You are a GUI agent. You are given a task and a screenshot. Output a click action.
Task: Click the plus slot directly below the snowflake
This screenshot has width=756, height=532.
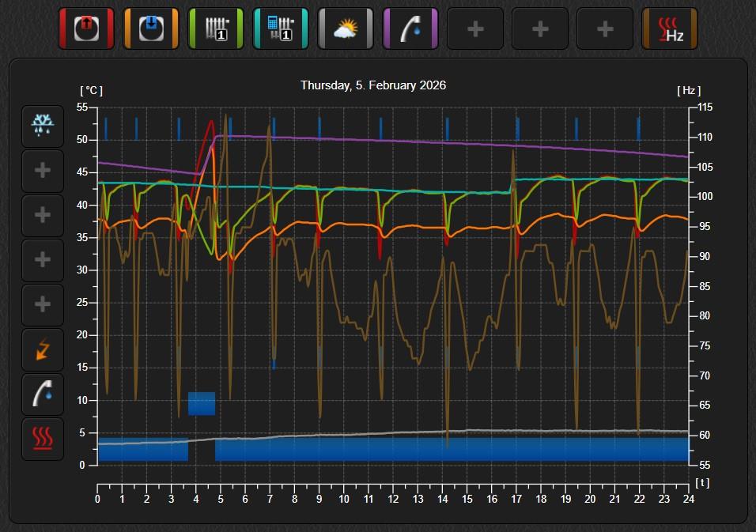point(42,171)
